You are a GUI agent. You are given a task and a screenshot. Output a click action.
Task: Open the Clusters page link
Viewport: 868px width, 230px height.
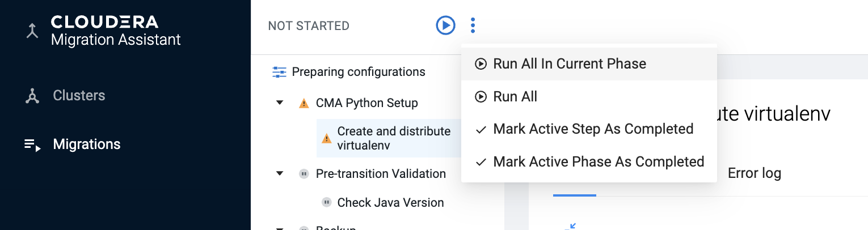pos(79,96)
